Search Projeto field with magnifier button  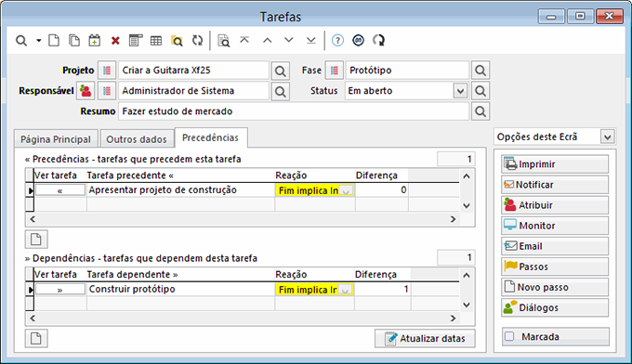280,71
